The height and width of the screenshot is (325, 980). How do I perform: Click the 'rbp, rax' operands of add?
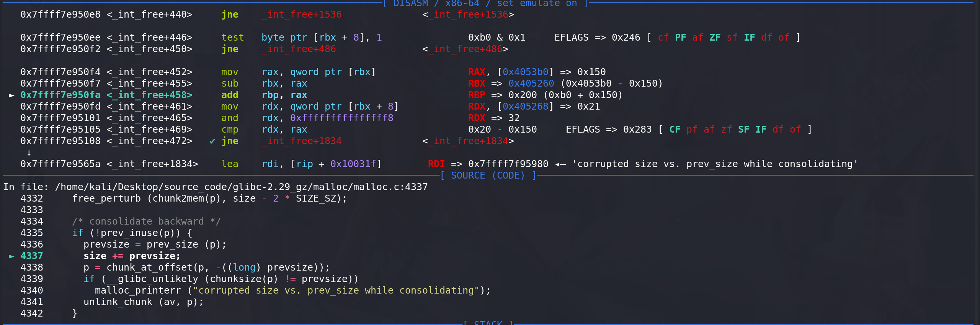tap(284, 95)
